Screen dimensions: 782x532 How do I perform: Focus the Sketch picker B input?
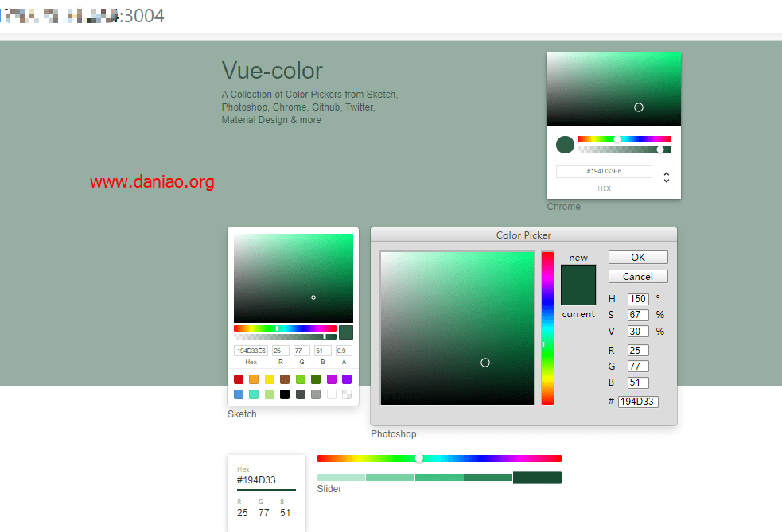coord(323,351)
